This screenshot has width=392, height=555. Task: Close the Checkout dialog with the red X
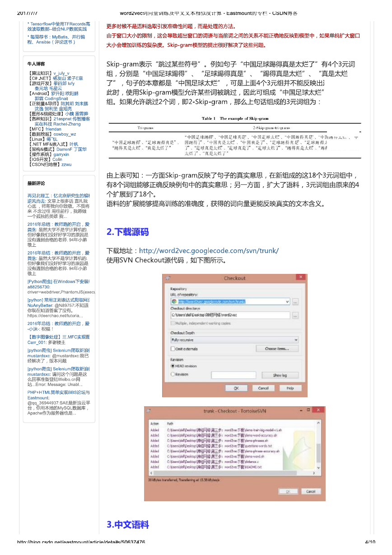pyautogui.click(x=301, y=277)
